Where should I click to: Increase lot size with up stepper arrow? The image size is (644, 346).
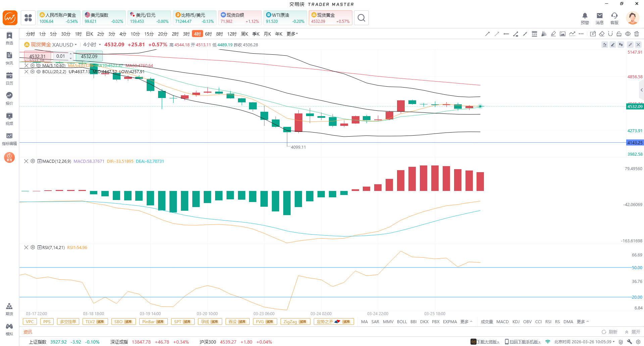pyautogui.click(x=71, y=54)
